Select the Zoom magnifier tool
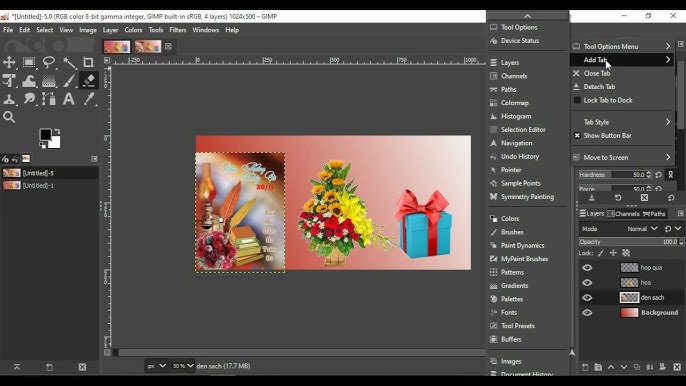 point(9,117)
